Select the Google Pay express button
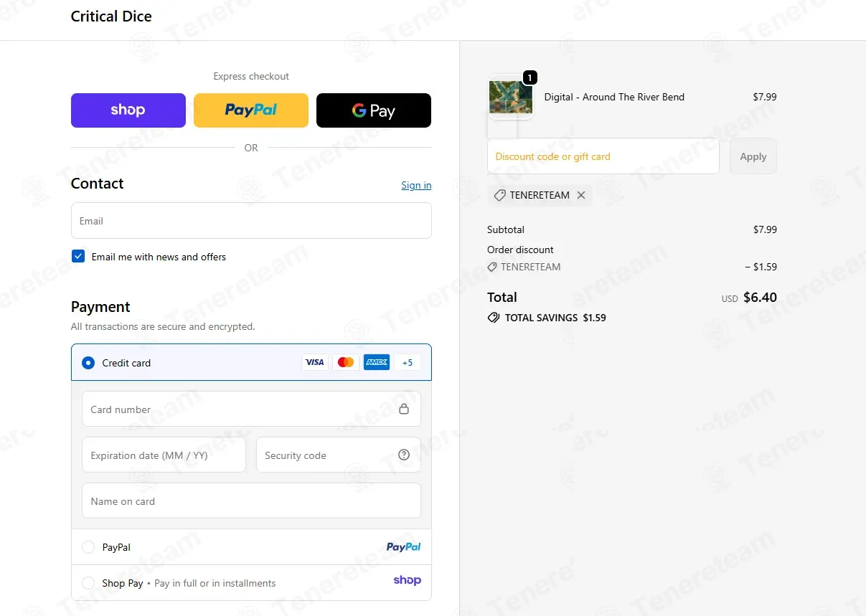Image resolution: width=866 pixels, height=616 pixels. click(374, 110)
